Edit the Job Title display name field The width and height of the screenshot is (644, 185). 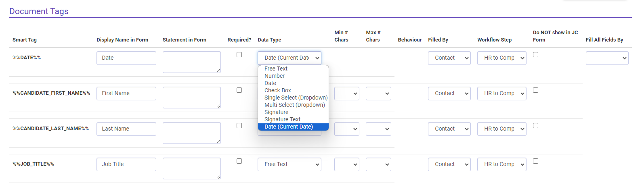coord(126,164)
